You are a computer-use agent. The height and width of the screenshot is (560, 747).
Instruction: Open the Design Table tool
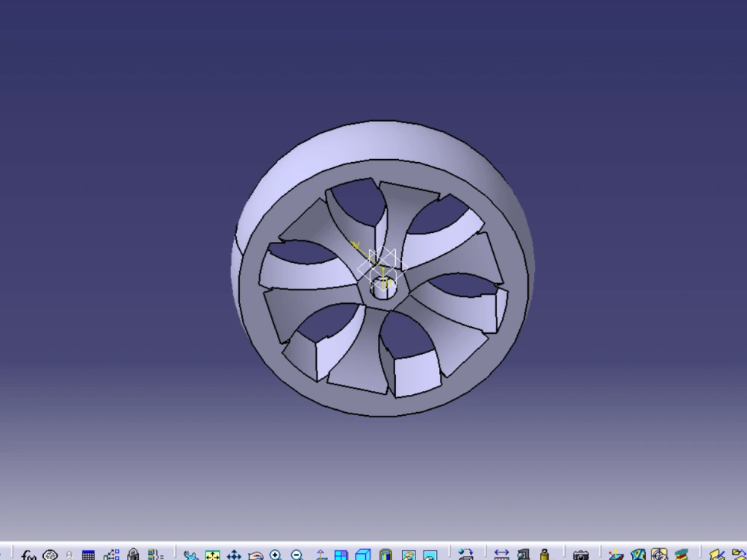click(88, 555)
